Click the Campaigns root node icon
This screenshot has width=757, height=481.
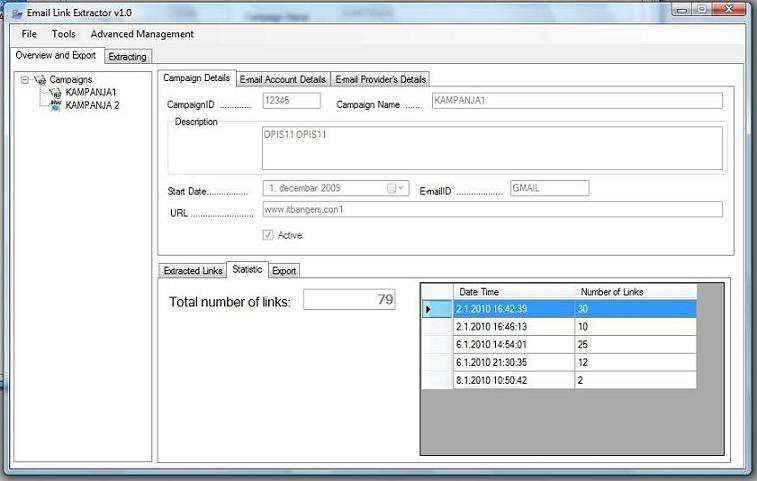pyautogui.click(x=41, y=80)
